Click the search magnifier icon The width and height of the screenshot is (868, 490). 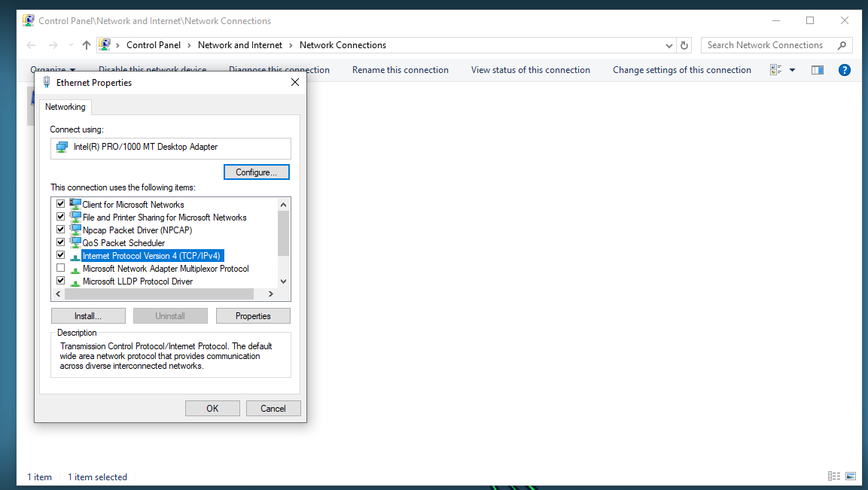pyautogui.click(x=842, y=45)
